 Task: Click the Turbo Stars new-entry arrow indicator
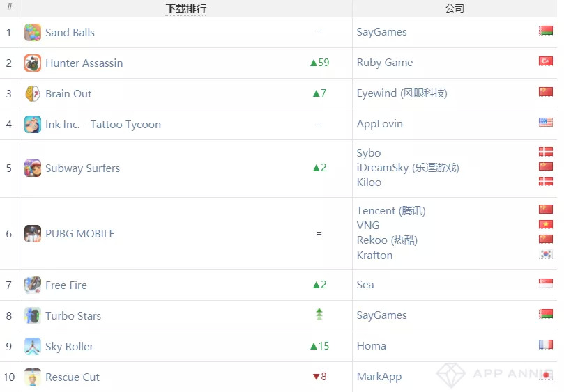click(x=319, y=315)
